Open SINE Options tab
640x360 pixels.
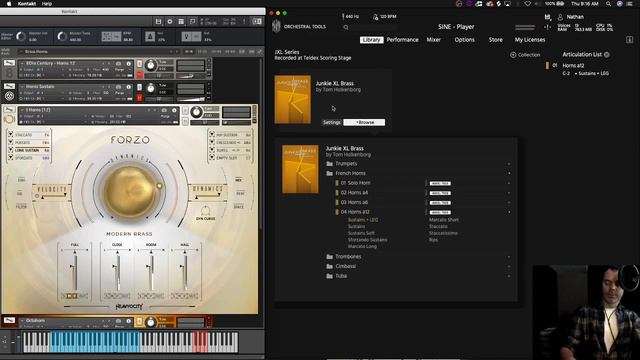coord(464,40)
